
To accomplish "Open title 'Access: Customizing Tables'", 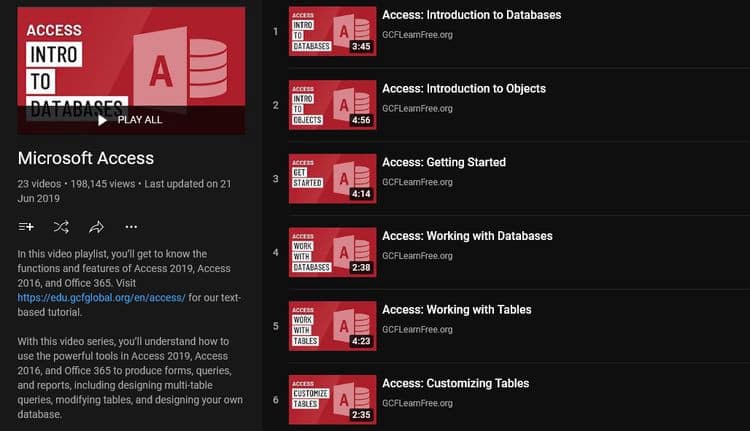I will 456,383.
